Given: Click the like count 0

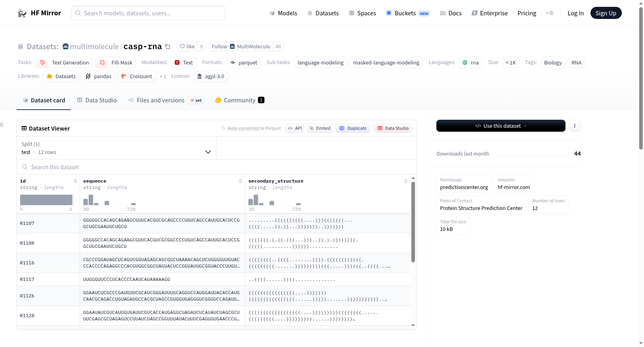Looking at the screenshot, I should 202,47.
